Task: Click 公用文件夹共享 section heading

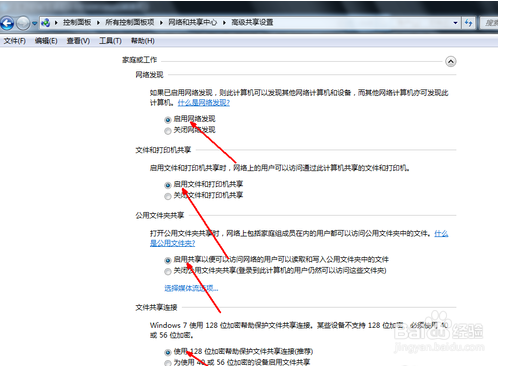Action: pos(160,215)
